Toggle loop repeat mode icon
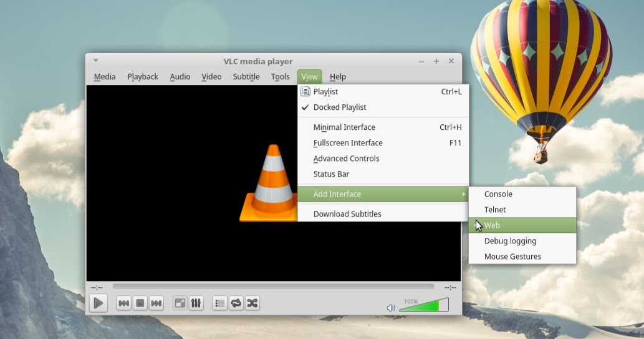The height and width of the screenshot is (339, 644). [236, 303]
